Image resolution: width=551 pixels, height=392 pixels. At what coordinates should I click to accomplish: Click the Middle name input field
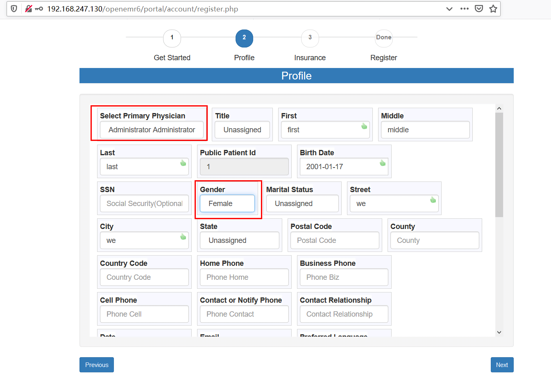(425, 130)
